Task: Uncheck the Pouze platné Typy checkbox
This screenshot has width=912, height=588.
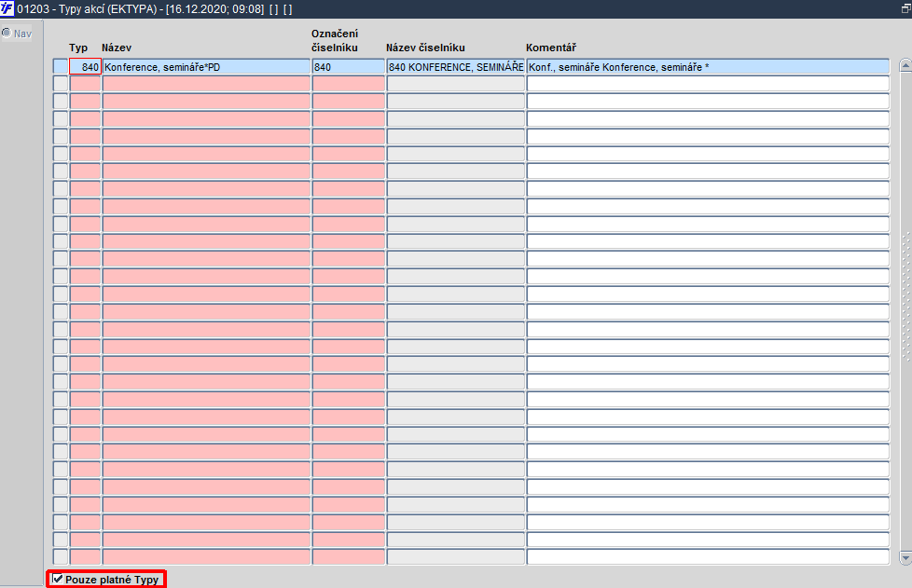Action: point(57,579)
